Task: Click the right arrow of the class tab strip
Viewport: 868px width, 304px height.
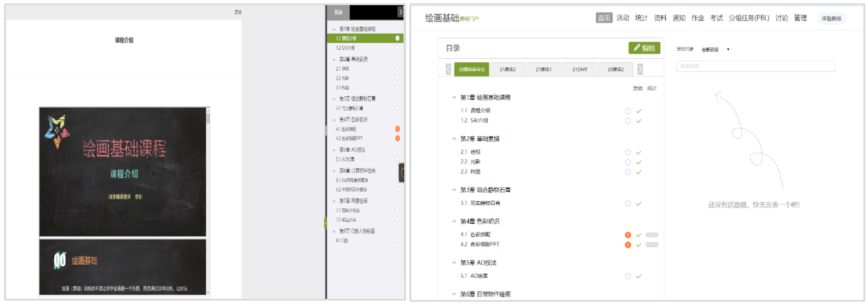Action: [640, 70]
